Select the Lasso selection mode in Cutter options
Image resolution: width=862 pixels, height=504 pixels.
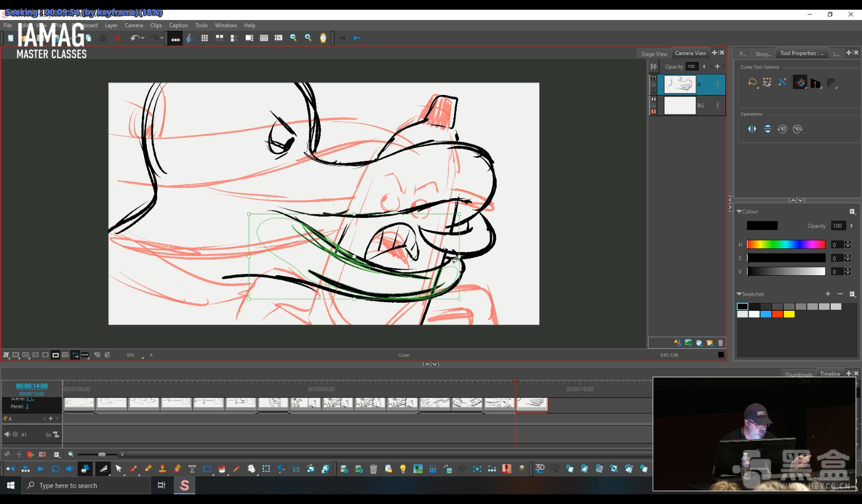coord(752,83)
